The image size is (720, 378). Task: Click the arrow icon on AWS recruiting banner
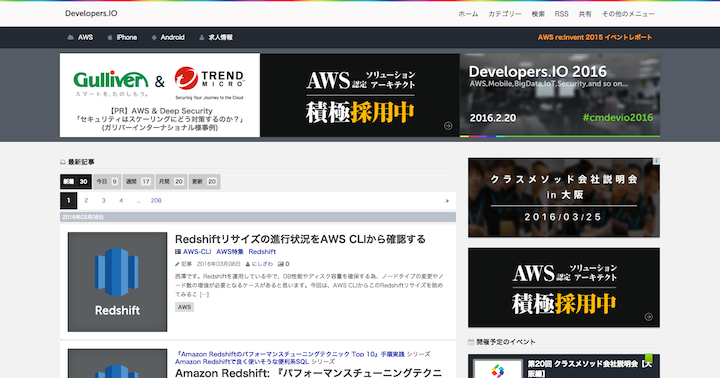click(x=448, y=126)
